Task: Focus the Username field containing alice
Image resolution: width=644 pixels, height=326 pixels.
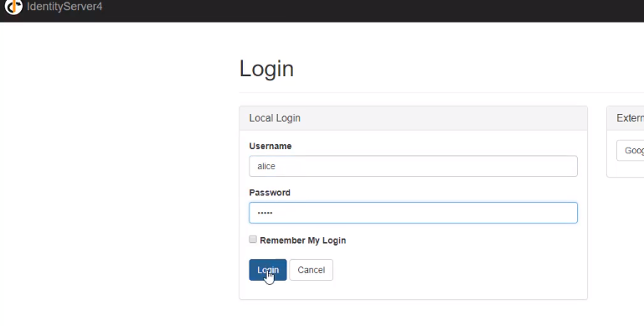Action: coord(413,166)
